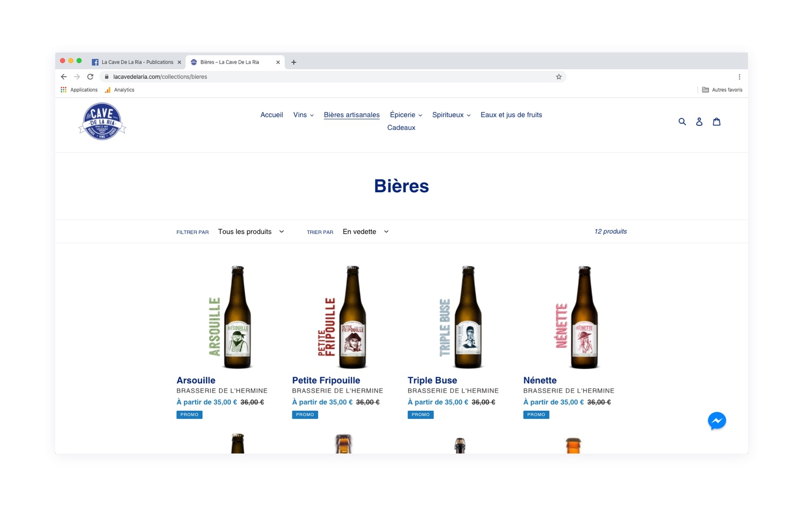Open Chrome three-dot menu

click(739, 77)
